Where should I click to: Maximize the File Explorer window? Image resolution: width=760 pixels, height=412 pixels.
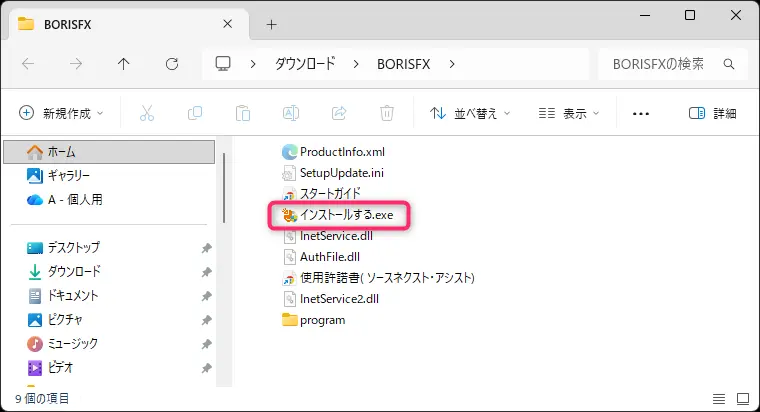tap(690, 16)
